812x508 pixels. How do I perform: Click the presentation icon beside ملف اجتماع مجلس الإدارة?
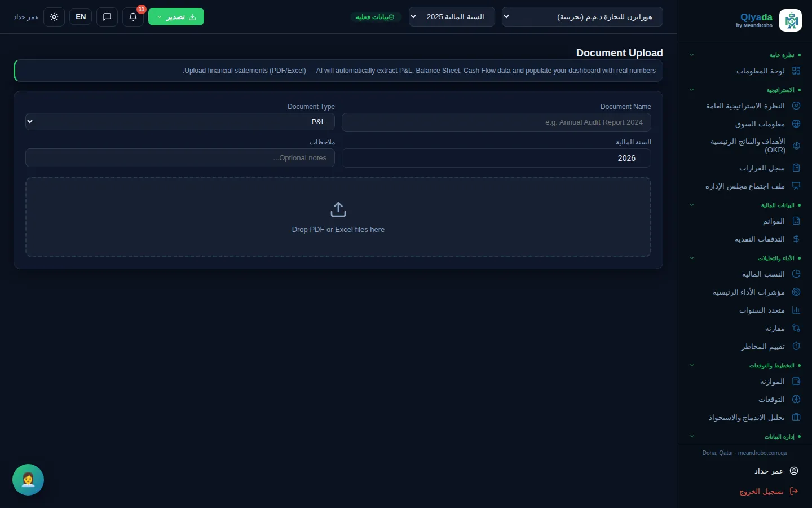[796, 186]
